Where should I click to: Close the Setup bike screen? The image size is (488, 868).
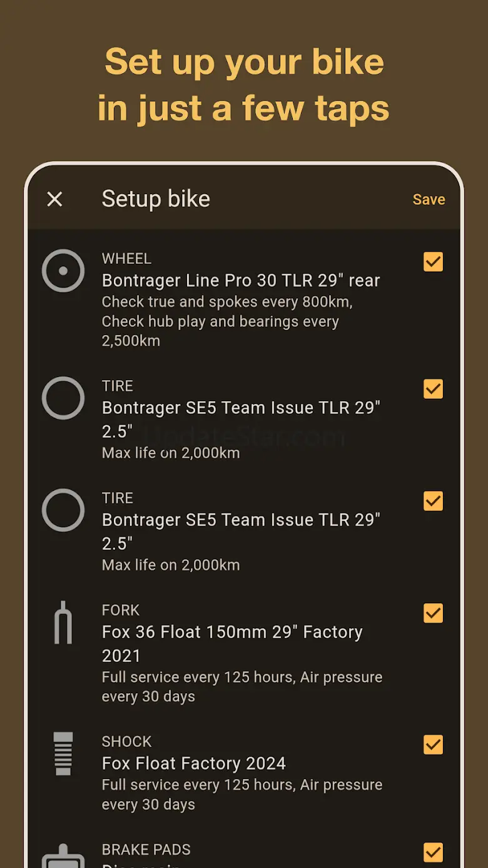55,199
